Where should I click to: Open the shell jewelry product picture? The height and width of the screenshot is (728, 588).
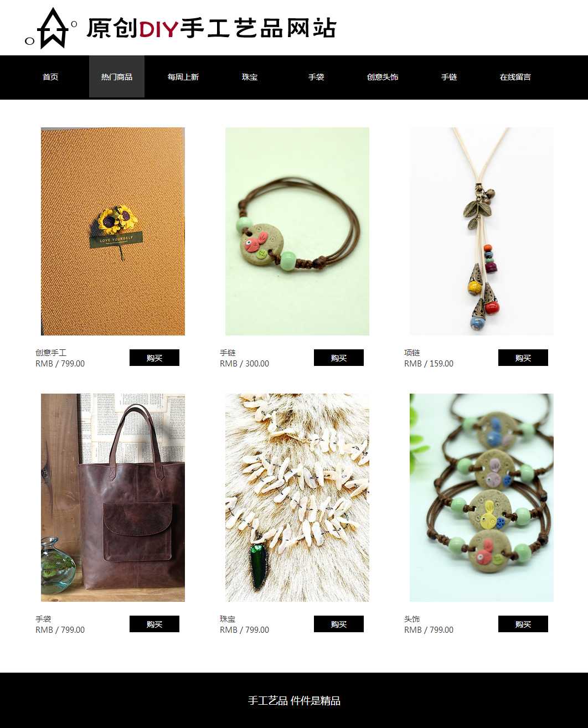[297, 498]
